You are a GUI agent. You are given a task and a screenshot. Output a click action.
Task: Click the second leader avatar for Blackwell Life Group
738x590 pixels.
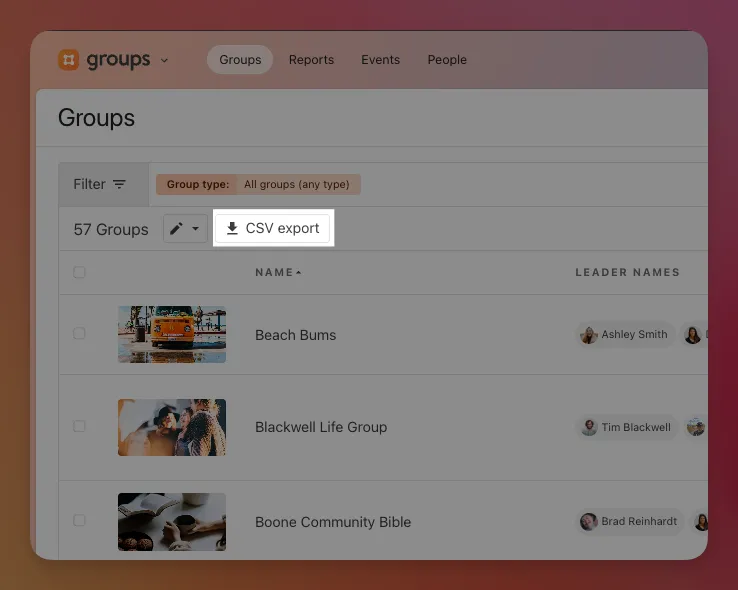pos(696,427)
